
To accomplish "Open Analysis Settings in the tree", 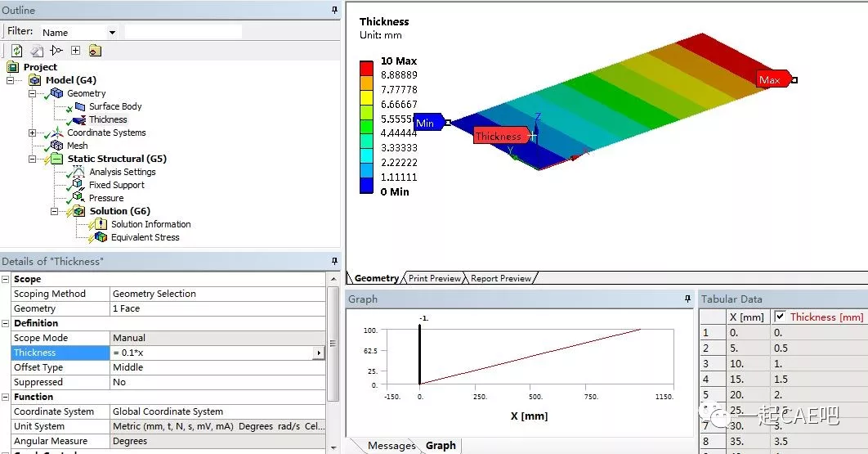I will tap(123, 173).
